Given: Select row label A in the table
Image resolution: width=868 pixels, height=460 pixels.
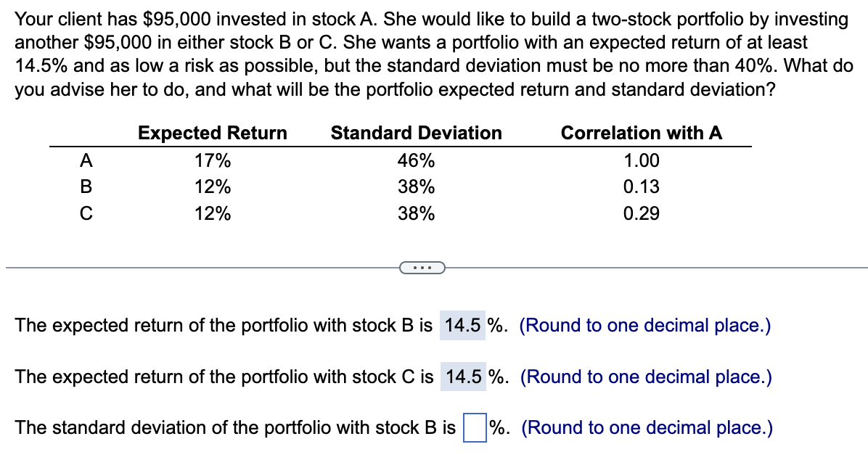Looking at the screenshot, I should pos(85,160).
